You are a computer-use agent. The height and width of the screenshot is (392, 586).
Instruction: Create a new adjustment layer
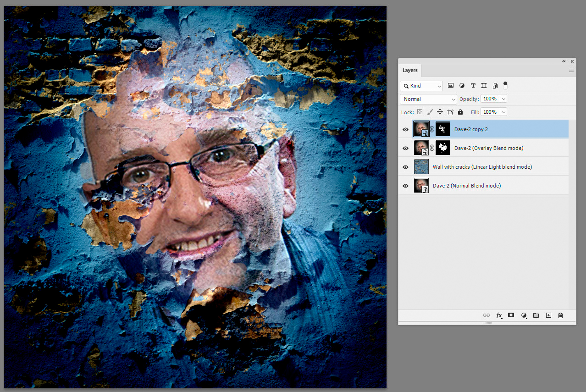pyautogui.click(x=524, y=315)
